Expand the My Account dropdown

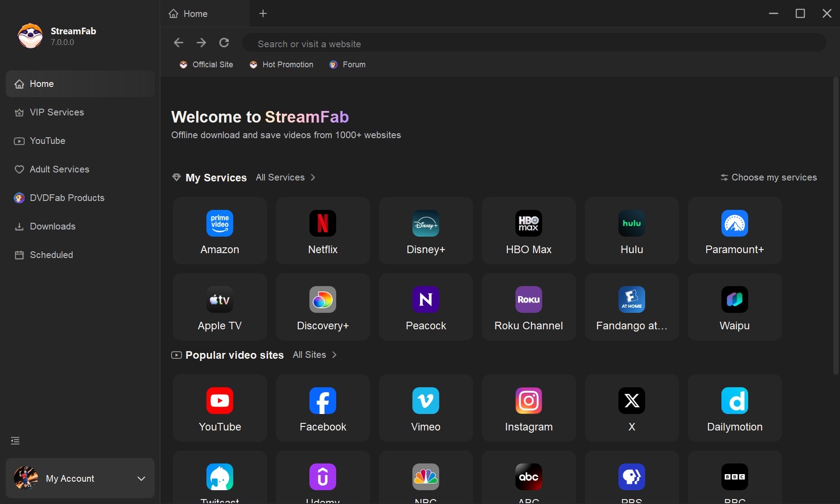pyautogui.click(x=141, y=479)
